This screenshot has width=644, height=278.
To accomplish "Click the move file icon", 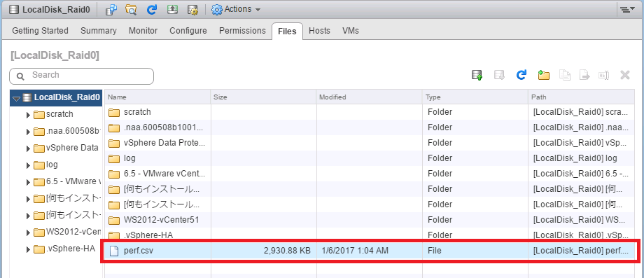I will (584, 75).
